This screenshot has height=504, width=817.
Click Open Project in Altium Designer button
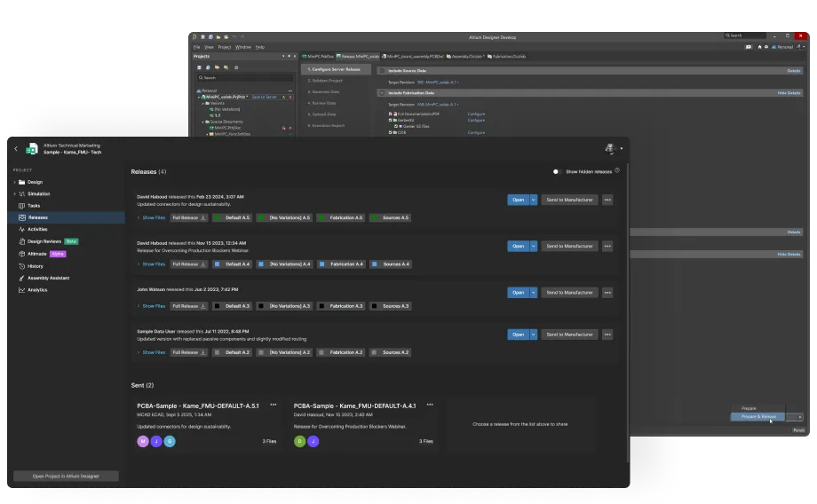tap(66, 476)
